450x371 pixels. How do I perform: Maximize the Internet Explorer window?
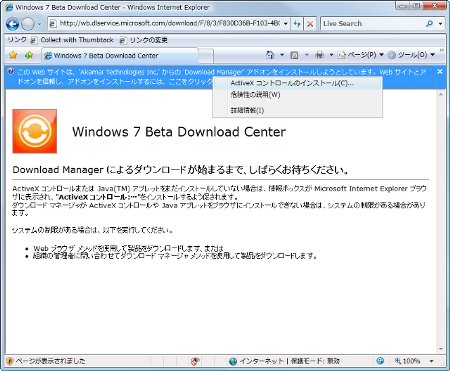coord(417,6)
